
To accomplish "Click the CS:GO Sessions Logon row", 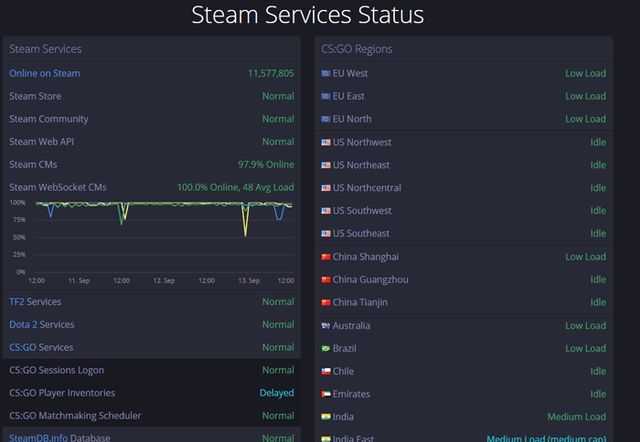I will pos(151,371).
